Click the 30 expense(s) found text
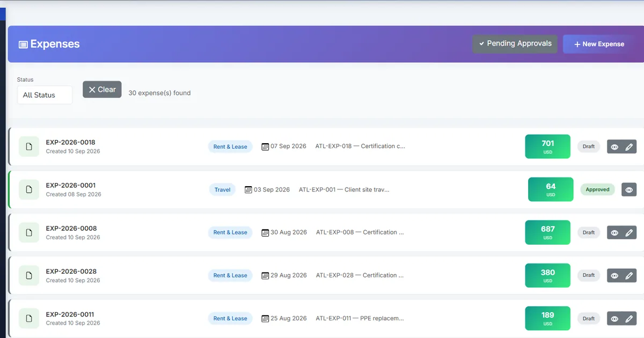Viewport: 644px width, 338px height. coord(159,93)
